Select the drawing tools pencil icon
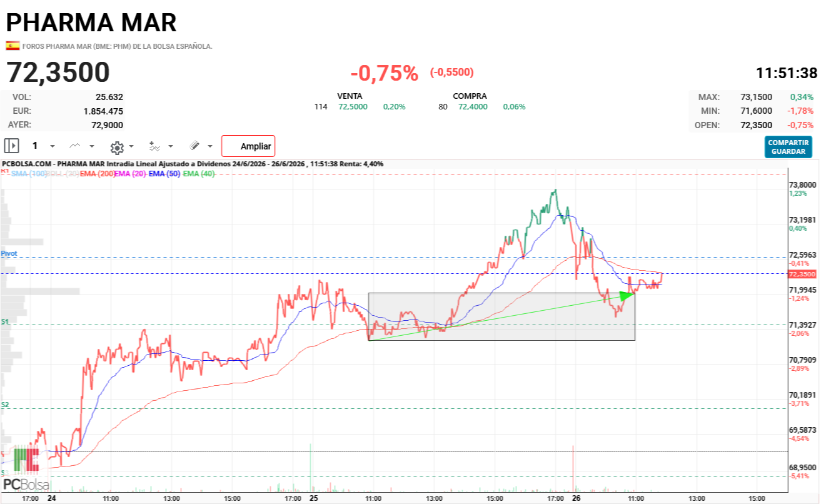This screenshot has width=821, height=504. (x=194, y=146)
